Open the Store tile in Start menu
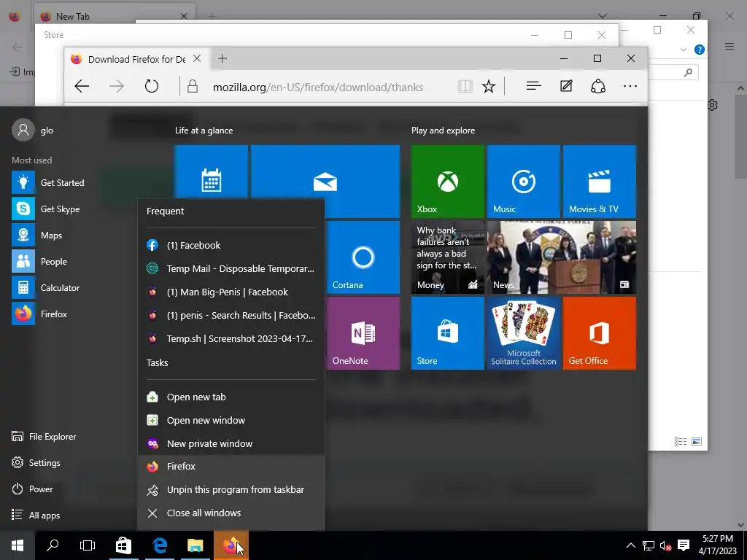Image resolution: width=747 pixels, height=560 pixels. point(448,332)
